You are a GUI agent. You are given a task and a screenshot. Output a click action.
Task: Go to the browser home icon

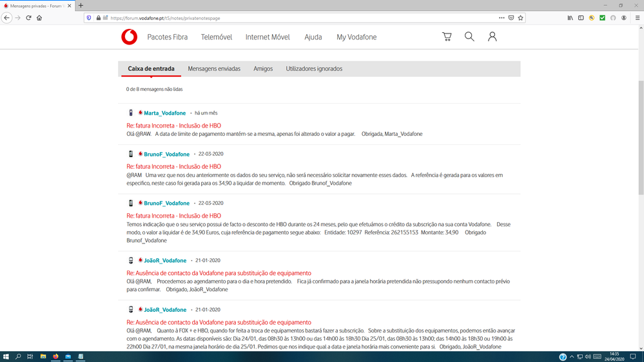[x=39, y=18]
